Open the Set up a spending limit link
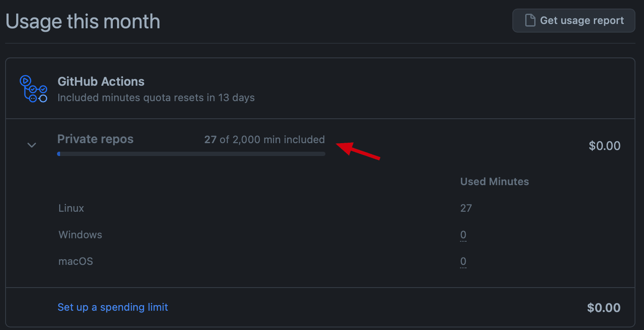The height and width of the screenshot is (330, 644). click(113, 307)
